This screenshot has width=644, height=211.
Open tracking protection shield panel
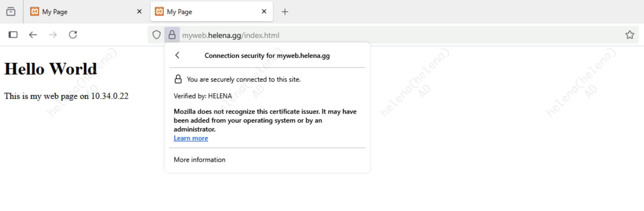click(157, 35)
